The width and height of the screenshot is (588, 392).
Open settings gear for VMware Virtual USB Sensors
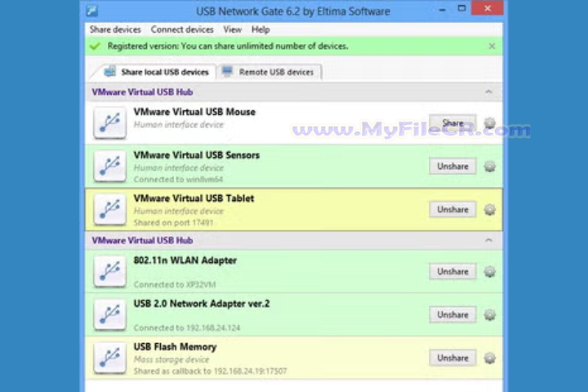click(489, 166)
